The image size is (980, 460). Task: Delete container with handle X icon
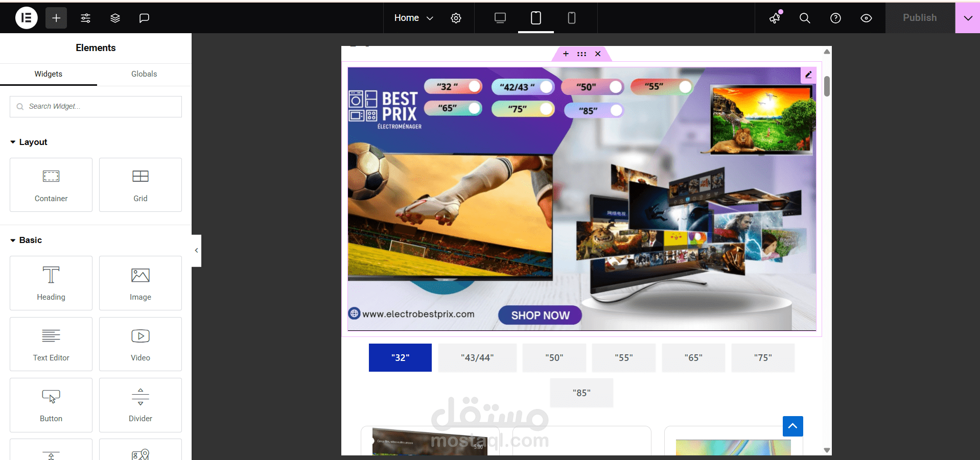point(598,54)
